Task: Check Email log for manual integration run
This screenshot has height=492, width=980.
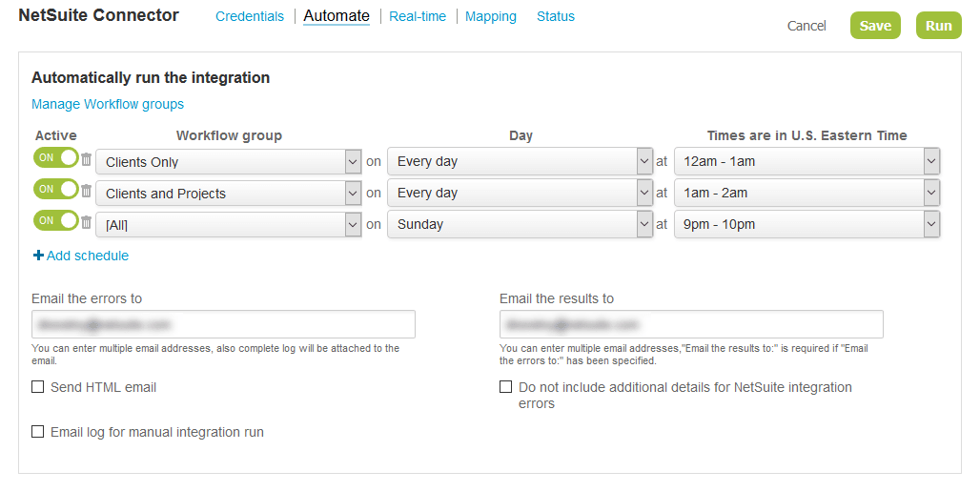Action: click(38, 432)
